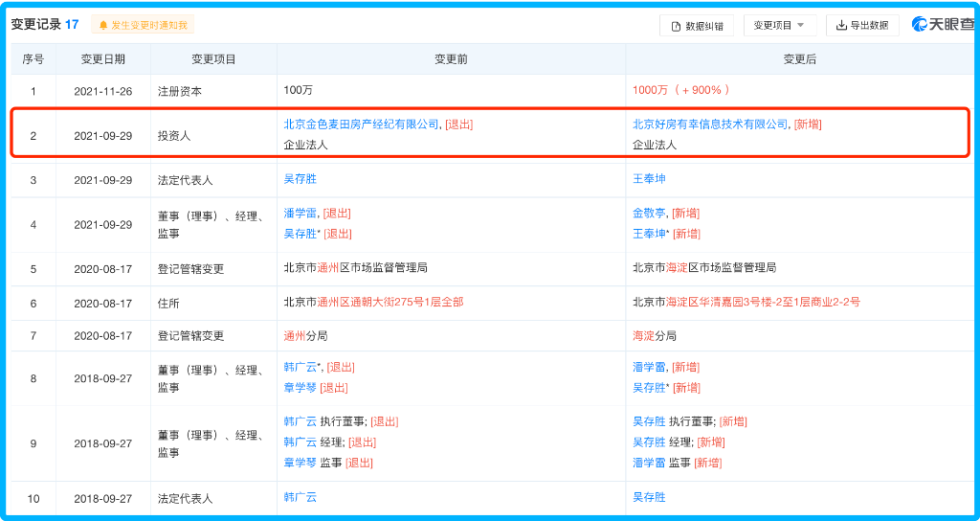Open 韩广云 in the 2018 法定代表人 row
Image resolution: width=980 pixels, height=521 pixels.
pyautogui.click(x=300, y=497)
